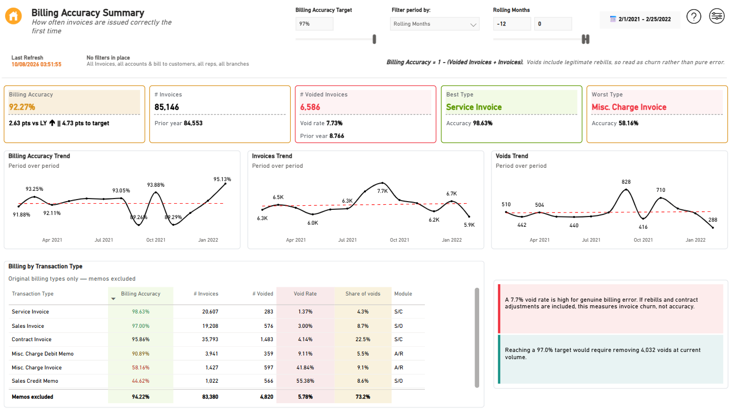The height and width of the screenshot is (413, 731).
Task: Sort by the Share of voids header
Action: (363, 294)
